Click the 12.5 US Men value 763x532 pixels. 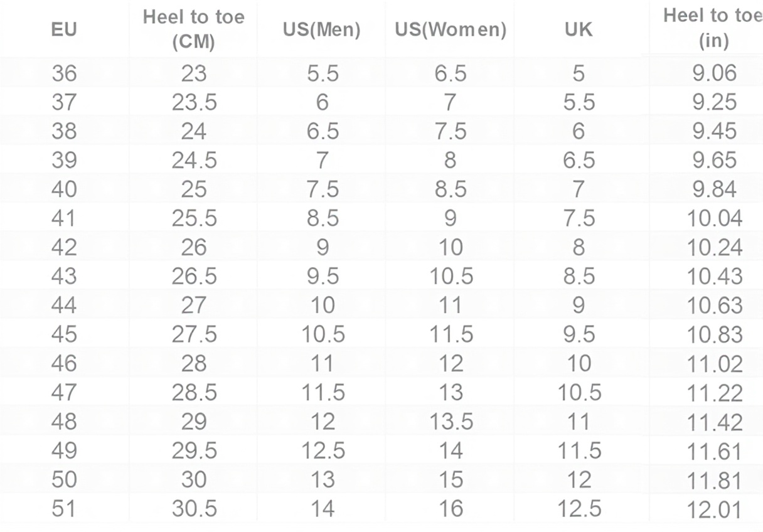(323, 450)
